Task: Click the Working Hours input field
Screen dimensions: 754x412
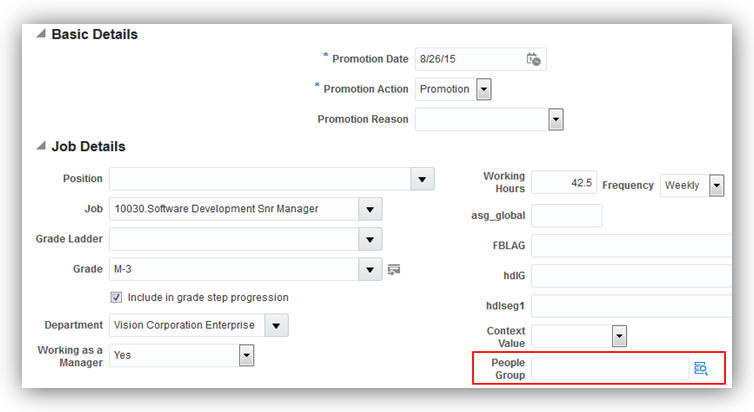Action: tap(564, 183)
